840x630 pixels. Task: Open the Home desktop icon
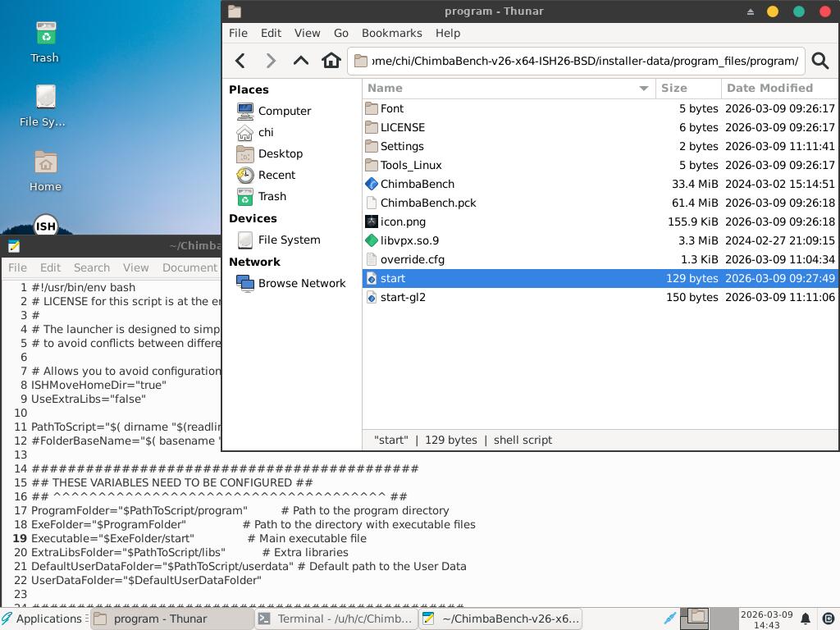click(x=46, y=171)
